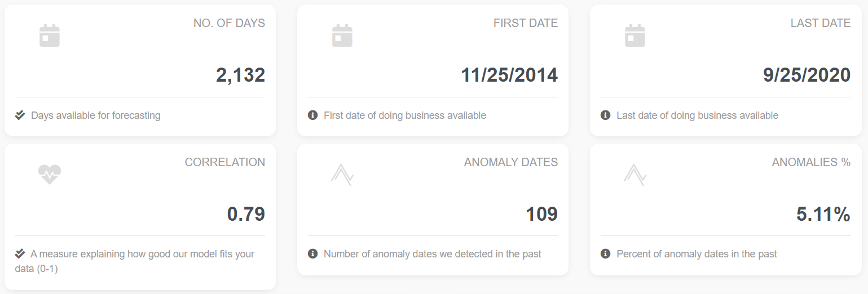Click the info icon beside Last date description
Image resolution: width=868 pixels, height=294 pixels.
click(606, 115)
